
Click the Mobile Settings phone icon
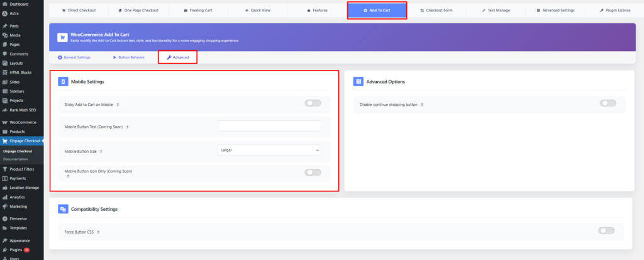(x=63, y=82)
